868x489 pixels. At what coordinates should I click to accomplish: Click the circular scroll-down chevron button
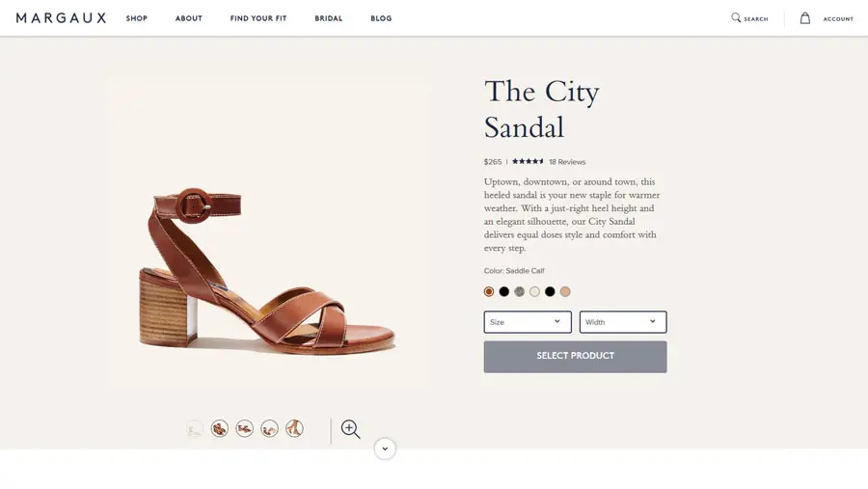385,448
